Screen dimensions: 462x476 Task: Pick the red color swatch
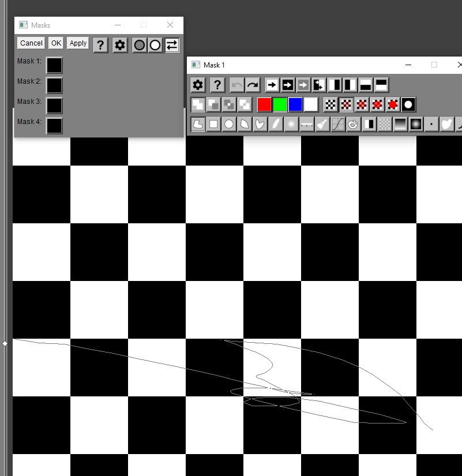[264, 104]
